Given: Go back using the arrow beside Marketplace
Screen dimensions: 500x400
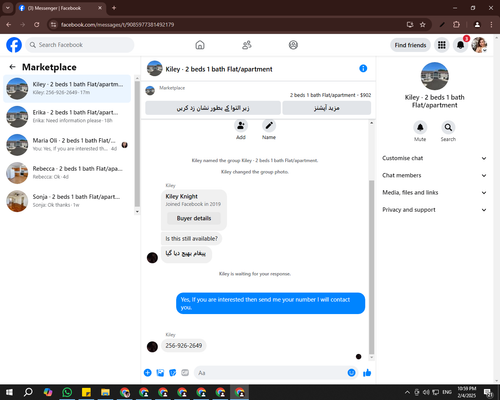Looking at the screenshot, I should click(x=13, y=67).
